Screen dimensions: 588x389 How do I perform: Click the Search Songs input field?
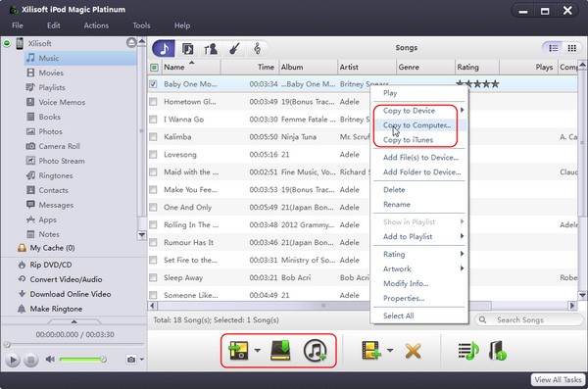(x=529, y=320)
